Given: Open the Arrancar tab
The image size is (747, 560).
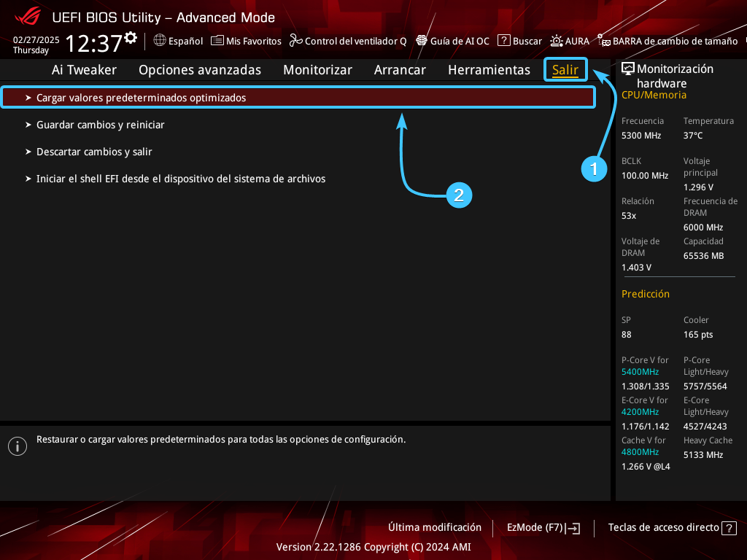Looking at the screenshot, I should (x=400, y=70).
